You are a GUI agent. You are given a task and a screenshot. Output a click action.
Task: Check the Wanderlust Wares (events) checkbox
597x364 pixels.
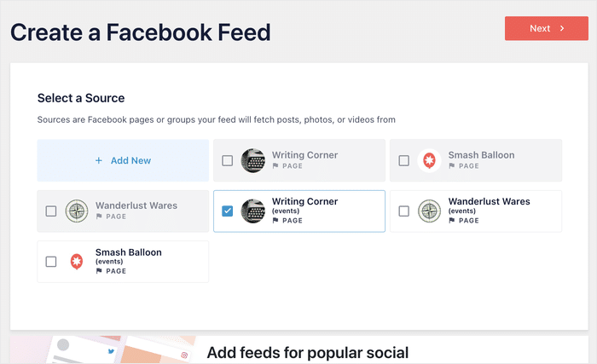click(x=404, y=211)
